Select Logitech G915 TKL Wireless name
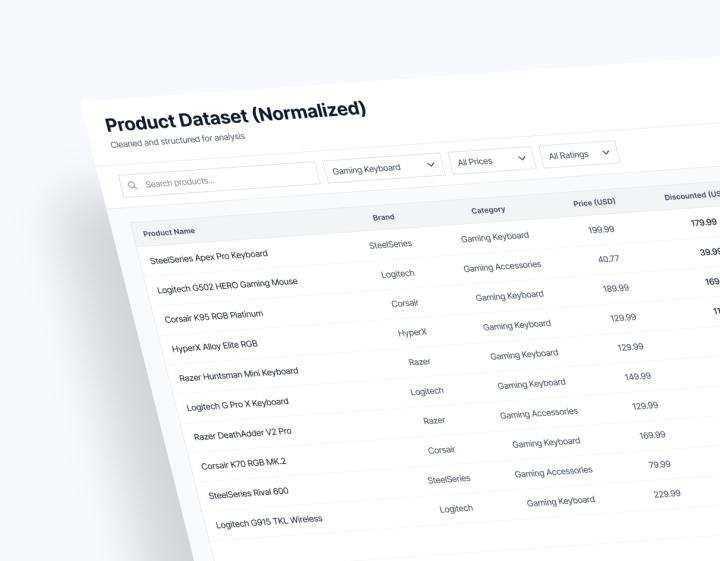Viewport: 720px width, 561px height. tap(269, 522)
